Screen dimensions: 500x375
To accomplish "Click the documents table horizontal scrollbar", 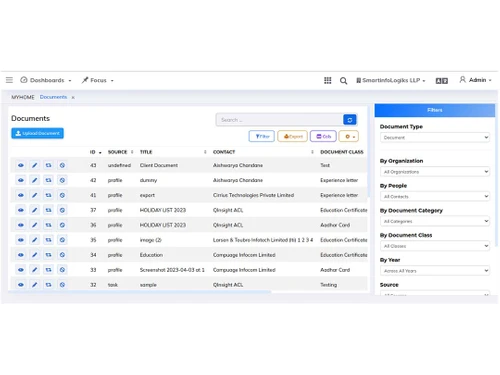I will tap(140, 292).
